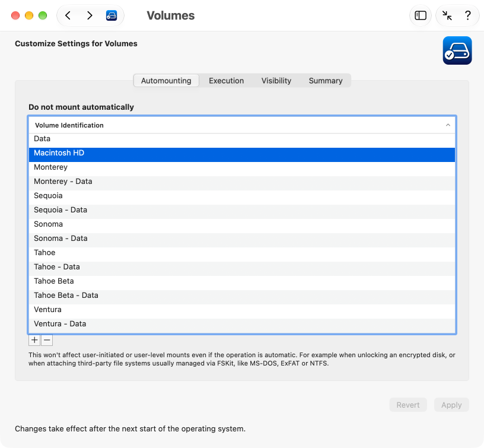Open the Volumes pane icon in toolbar
484x448 pixels.
pyautogui.click(x=112, y=15)
